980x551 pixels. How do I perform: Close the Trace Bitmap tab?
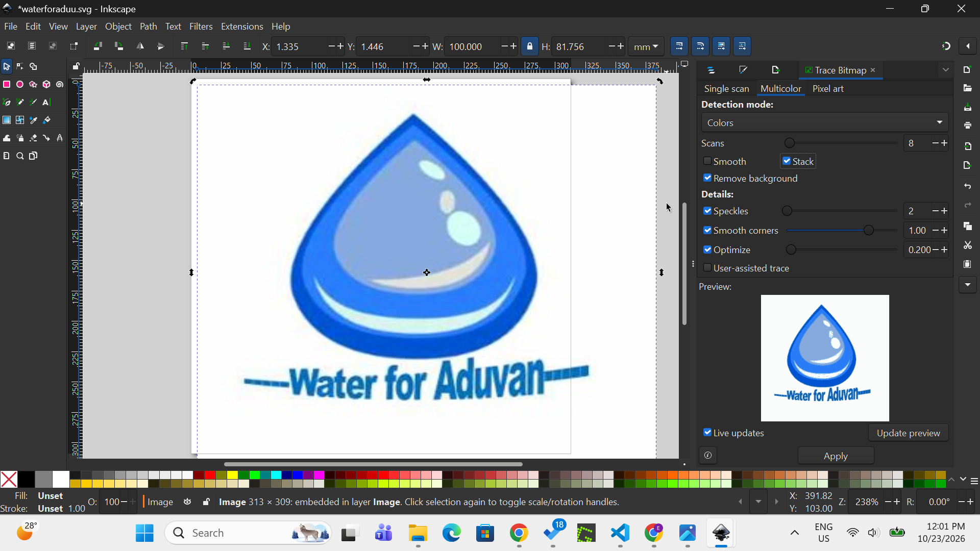(873, 70)
